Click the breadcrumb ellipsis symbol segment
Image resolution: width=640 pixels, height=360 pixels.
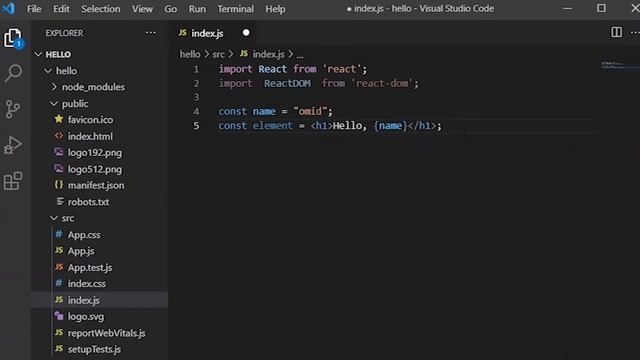[300, 55]
